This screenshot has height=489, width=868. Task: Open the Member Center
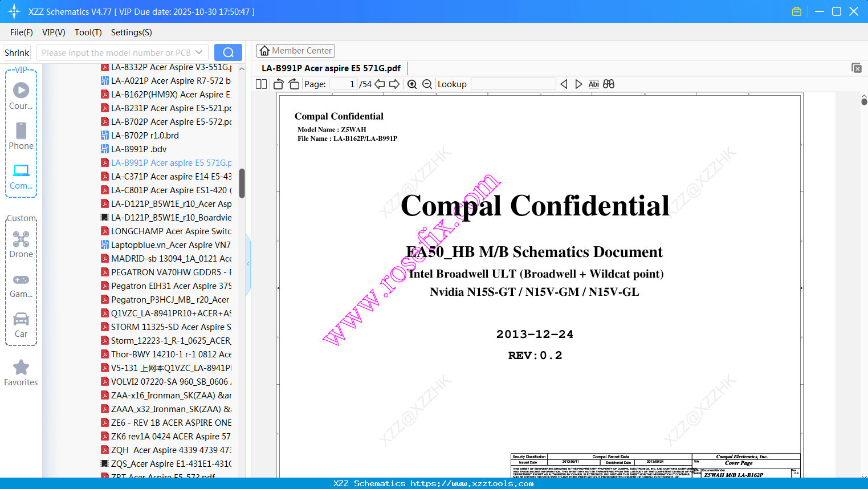295,51
